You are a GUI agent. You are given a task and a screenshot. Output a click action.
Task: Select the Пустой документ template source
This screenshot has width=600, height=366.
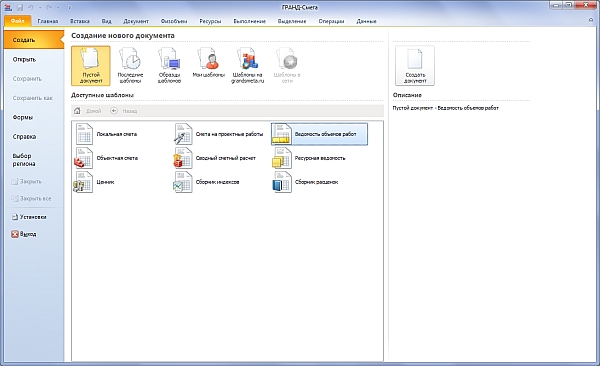[91, 66]
